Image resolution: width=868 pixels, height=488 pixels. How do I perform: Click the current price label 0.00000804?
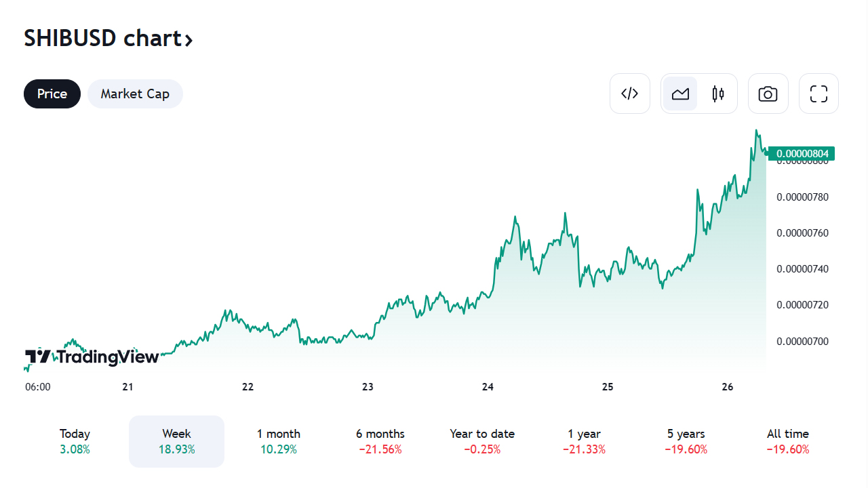[x=802, y=154]
